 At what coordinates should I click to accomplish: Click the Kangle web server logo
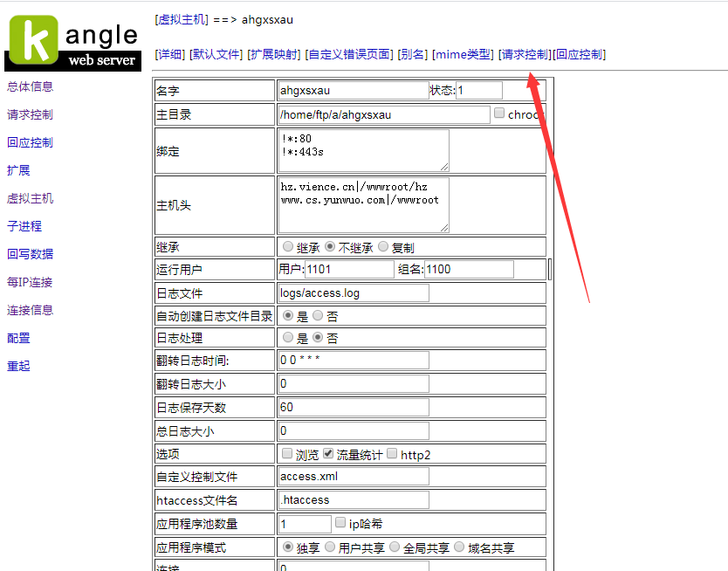click(x=72, y=42)
